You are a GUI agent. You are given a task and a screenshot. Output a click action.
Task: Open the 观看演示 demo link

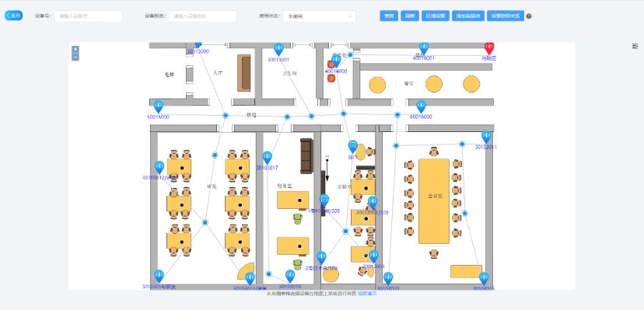[367, 294]
